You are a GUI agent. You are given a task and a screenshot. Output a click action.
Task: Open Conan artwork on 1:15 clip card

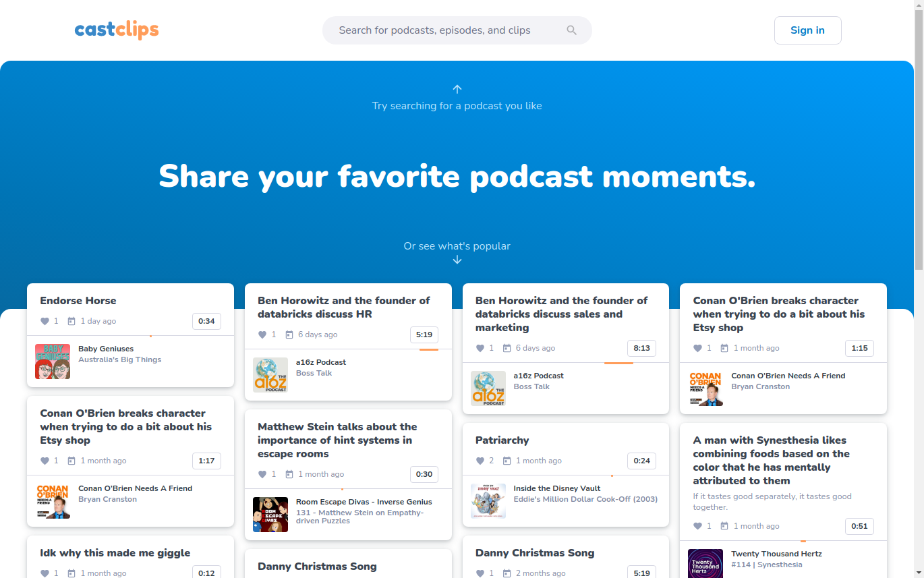705,388
